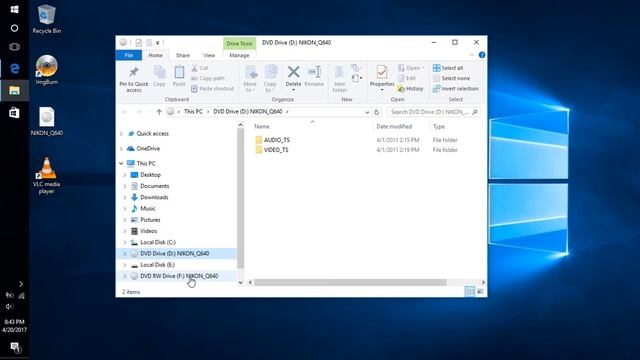Open Microsoft Edge from the taskbar
The height and width of the screenshot is (360, 640).
pos(14,68)
